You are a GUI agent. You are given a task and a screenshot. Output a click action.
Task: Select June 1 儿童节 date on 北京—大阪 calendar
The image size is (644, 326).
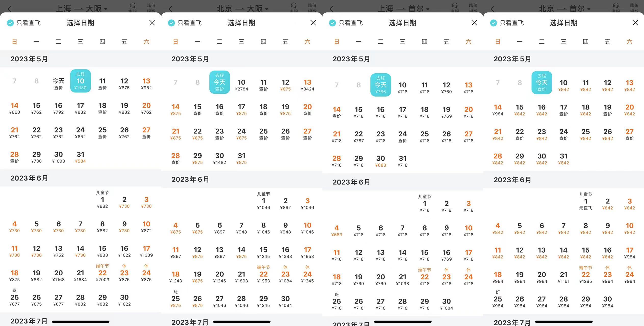click(x=264, y=202)
